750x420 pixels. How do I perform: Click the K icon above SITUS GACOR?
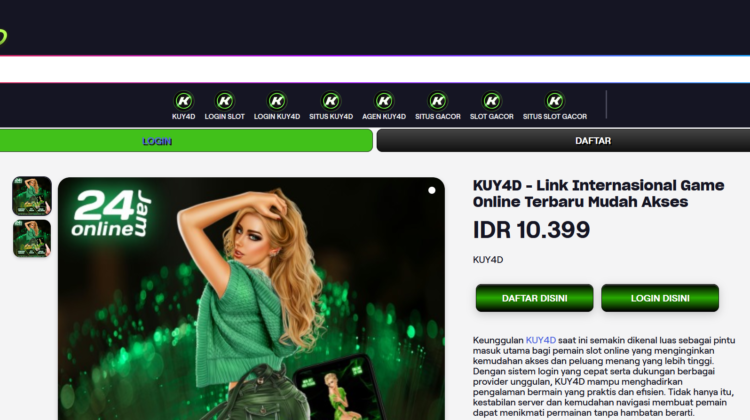pyautogui.click(x=438, y=101)
